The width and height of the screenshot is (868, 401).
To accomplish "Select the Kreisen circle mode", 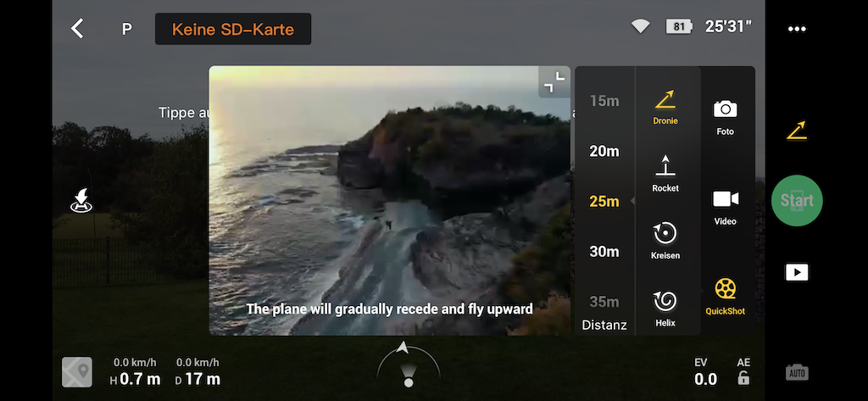I will 665,242.
